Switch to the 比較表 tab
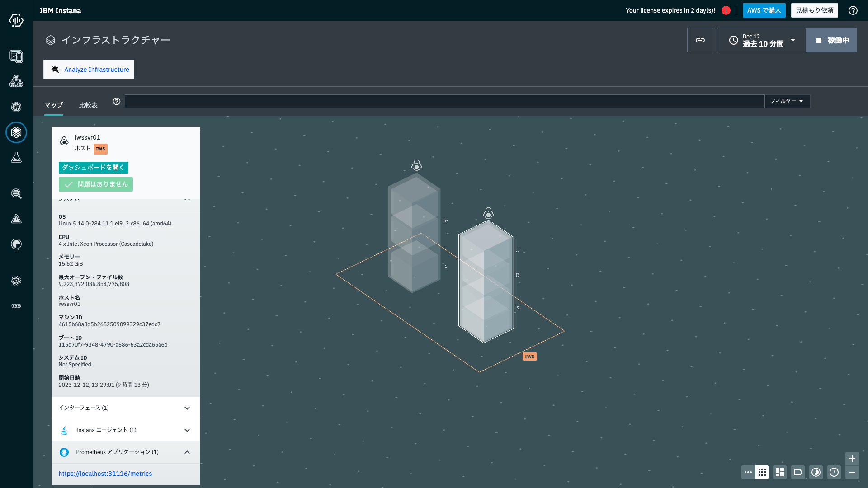 pos(88,105)
